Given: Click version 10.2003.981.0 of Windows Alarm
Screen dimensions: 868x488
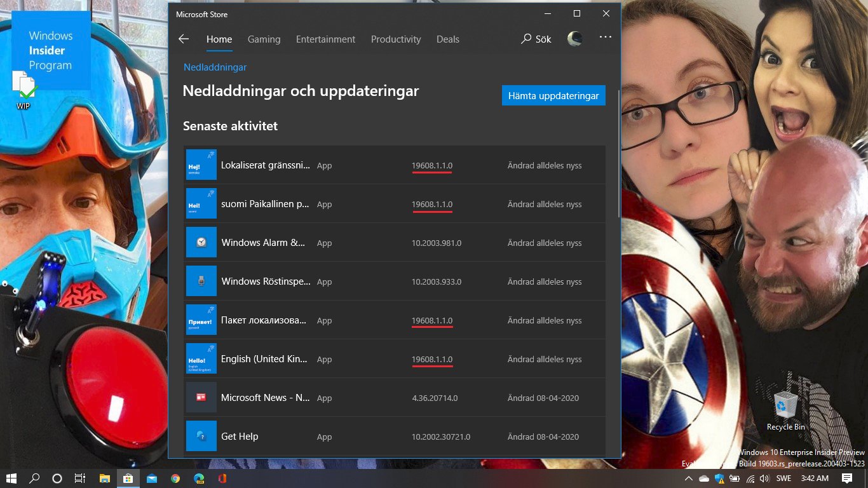Looking at the screenshot, I should 437,243.
